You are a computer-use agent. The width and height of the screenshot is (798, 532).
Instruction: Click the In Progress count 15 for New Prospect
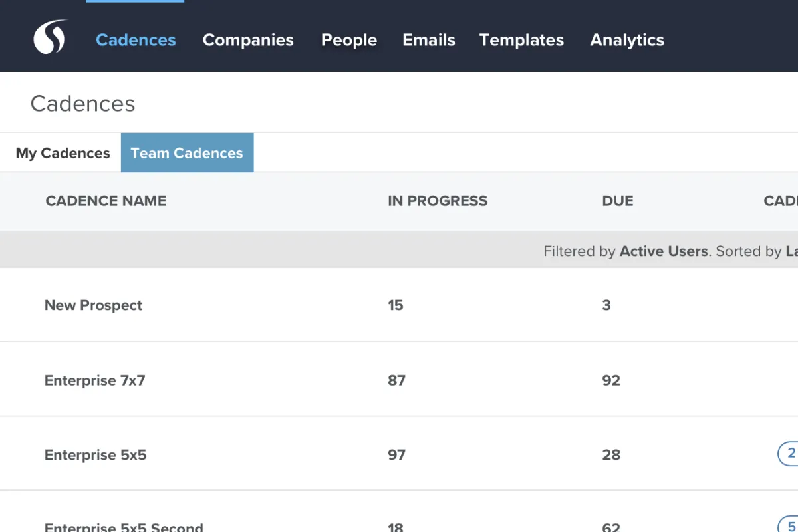pos(396,305)
